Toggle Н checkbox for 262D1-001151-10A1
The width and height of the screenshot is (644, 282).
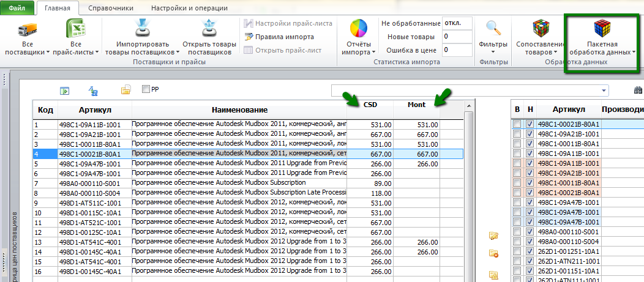[x=530, y=271]
